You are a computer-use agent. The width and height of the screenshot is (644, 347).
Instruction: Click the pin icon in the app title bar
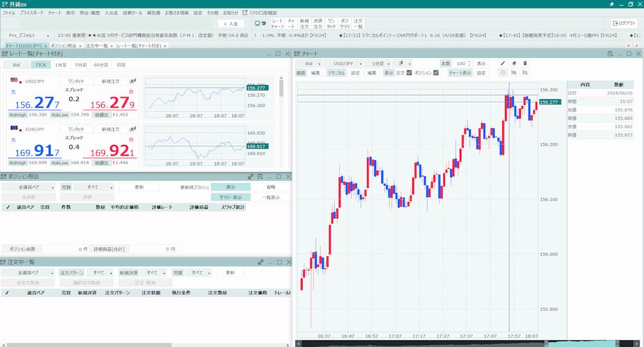point(612,4)
